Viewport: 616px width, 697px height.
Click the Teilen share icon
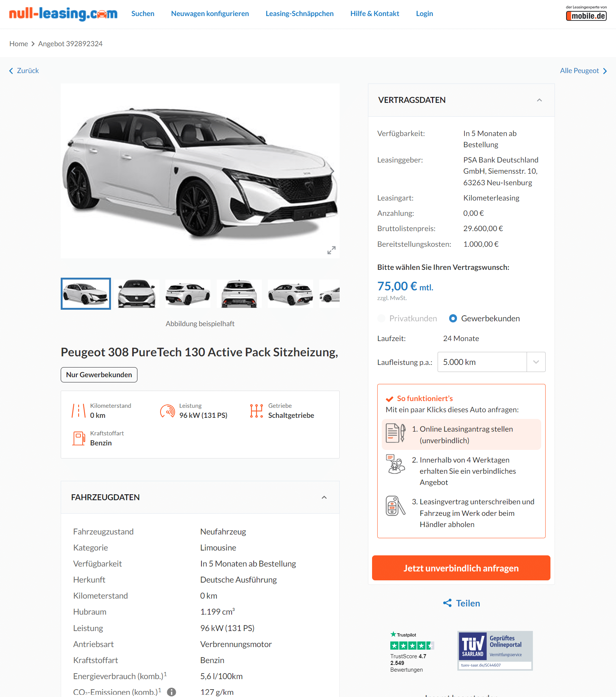point(447,603)
